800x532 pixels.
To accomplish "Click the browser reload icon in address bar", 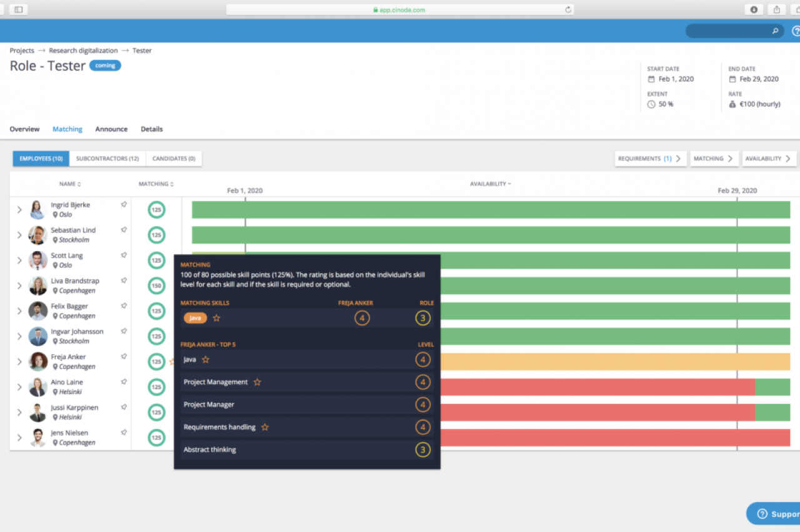I will (567, 9).
